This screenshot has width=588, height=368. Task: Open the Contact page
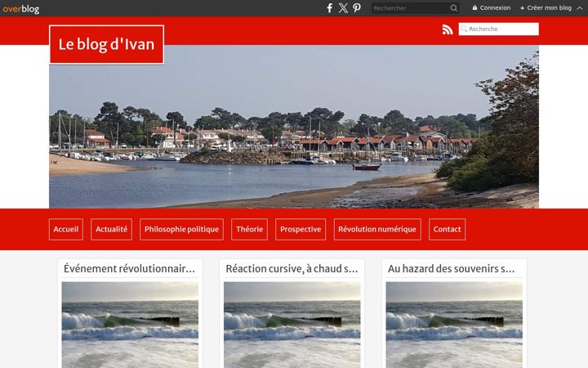pyautogui.click(x=447, y=229)
